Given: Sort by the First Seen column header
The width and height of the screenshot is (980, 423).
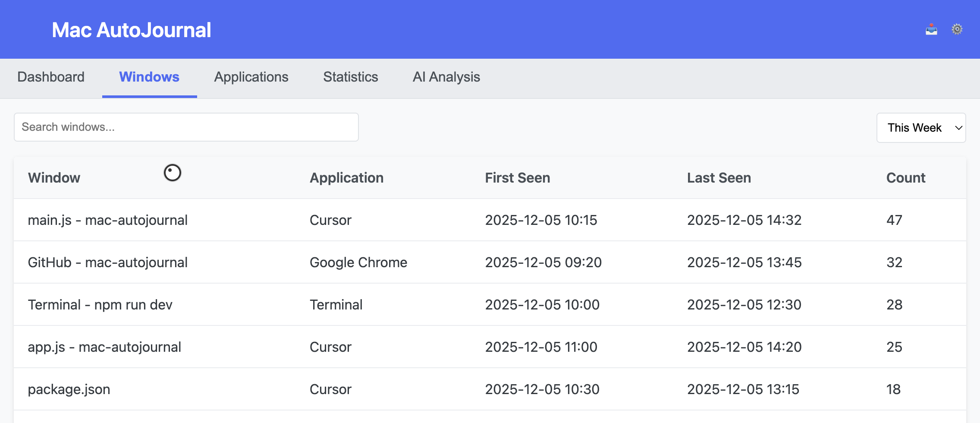Looking at the screenshot, I should tap(517, 178).
